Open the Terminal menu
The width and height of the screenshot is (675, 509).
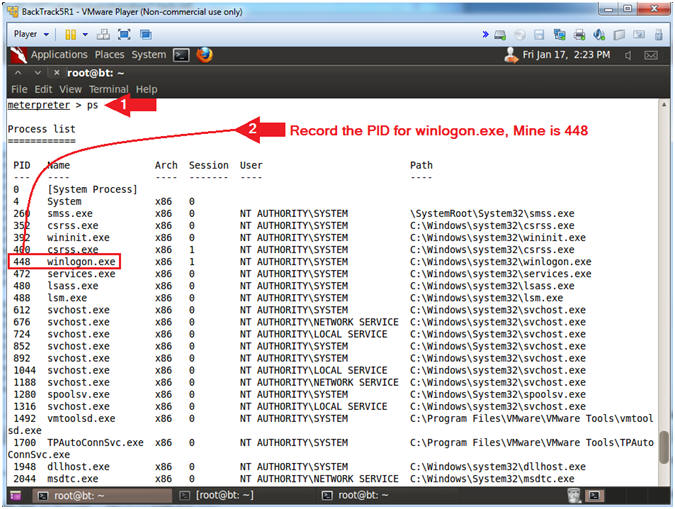(x=108, y=89)
